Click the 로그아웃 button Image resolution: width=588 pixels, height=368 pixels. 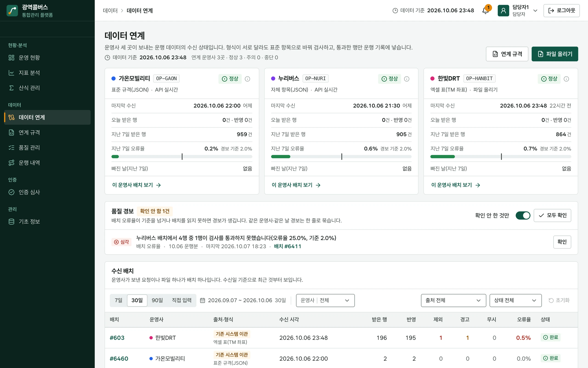[x=562, y=11]
